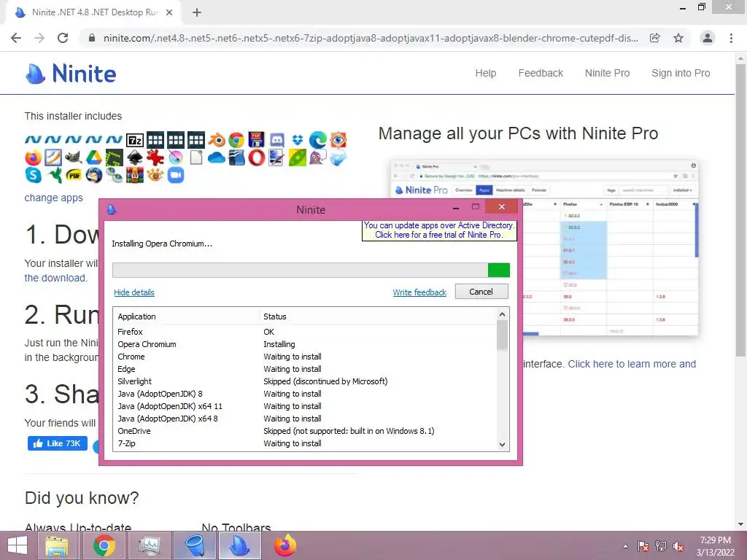Image resolution: width=747 pixels, height=560 pixels.
Task: Click the Firefox icon in installer apps
Action: (34, 157)
